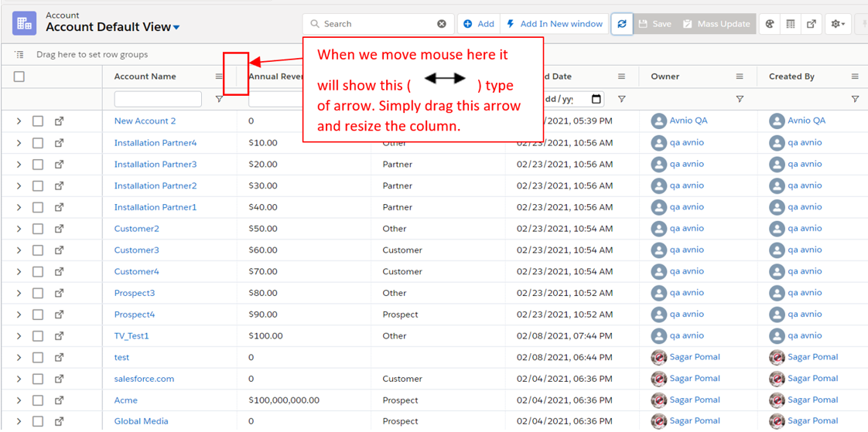The height and width of the screenshot is (432, 868).
Task: Click the Add button
Action: 479,24
